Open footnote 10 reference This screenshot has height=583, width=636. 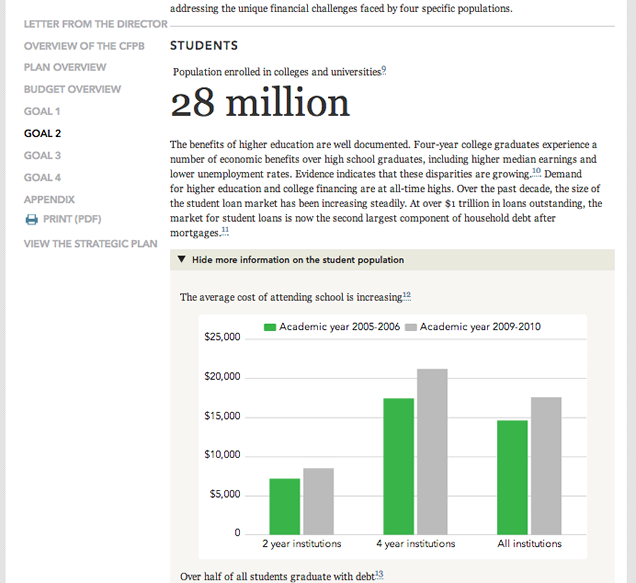pos(536,171)
